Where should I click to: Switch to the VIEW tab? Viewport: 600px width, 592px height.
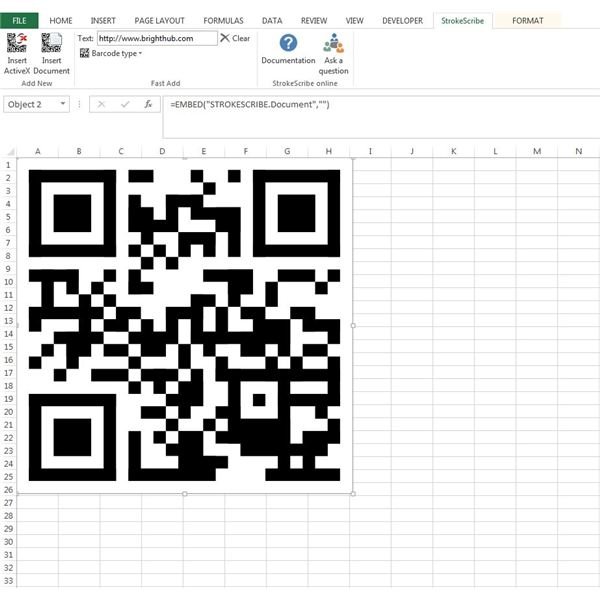tap(354, 21)
